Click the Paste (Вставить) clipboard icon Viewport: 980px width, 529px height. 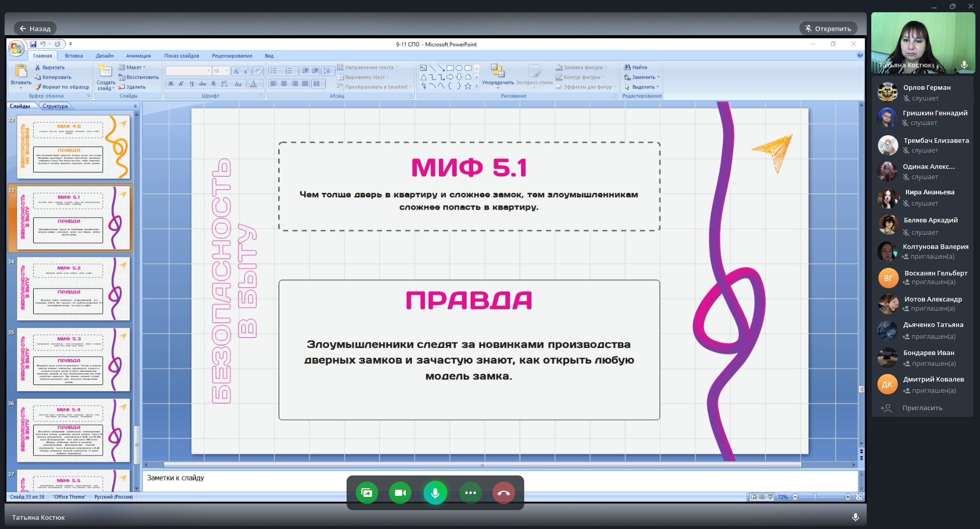pos(21,71)
